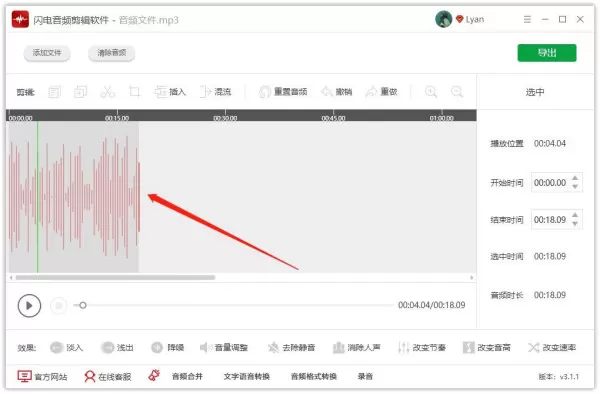Screen dimensions: 600x394
Task: Click the user avatar picture
Action: pos(444,19)
